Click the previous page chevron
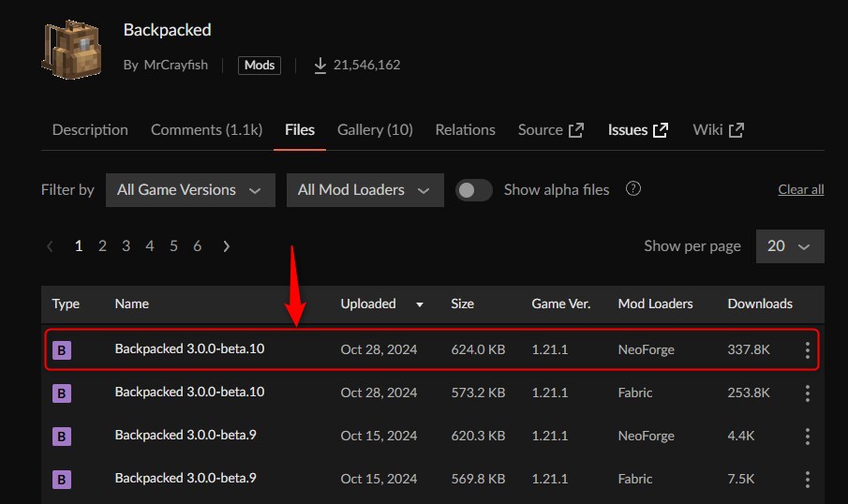 (x=50, y=246)
